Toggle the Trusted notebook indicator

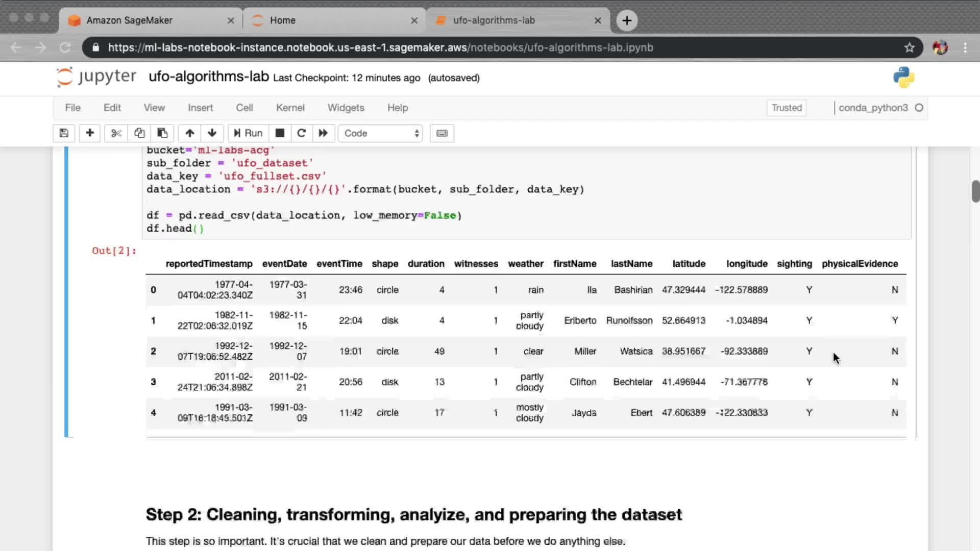click(x=787, y=108)
